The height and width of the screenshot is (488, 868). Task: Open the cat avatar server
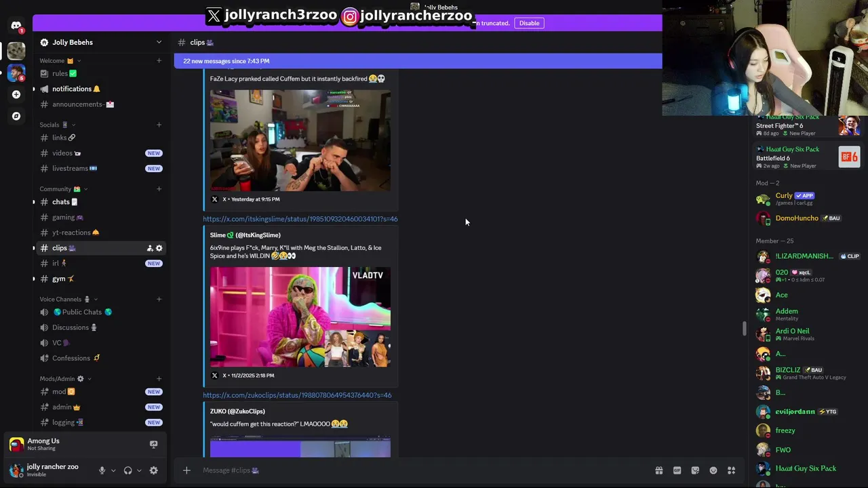pos(16,50)
